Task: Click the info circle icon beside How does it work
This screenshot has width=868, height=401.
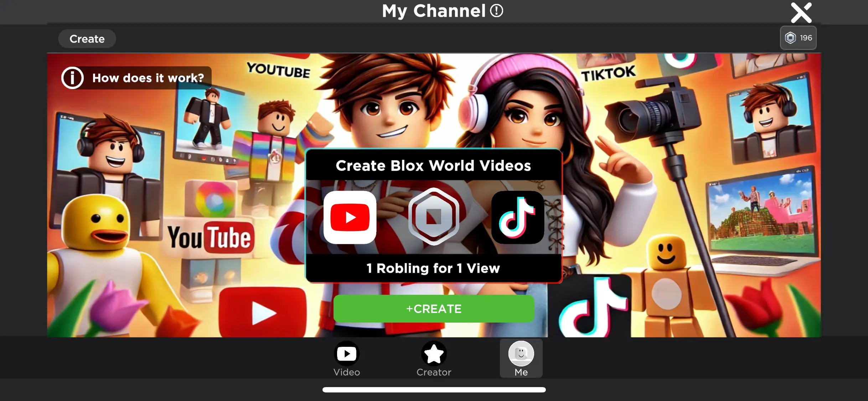Action: 72,78
